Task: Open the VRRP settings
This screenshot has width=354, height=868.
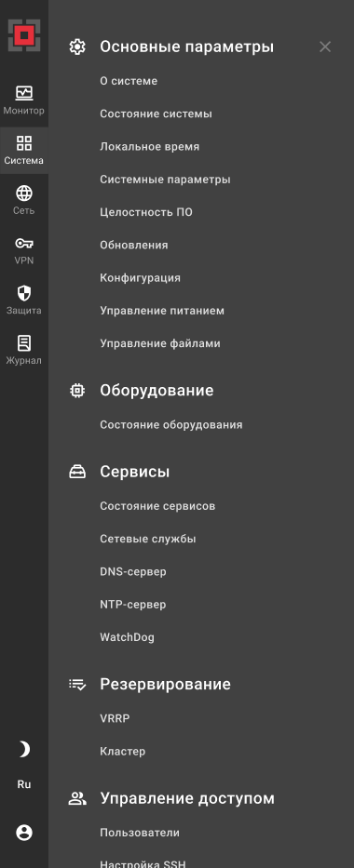Action: tap(115, 718)
